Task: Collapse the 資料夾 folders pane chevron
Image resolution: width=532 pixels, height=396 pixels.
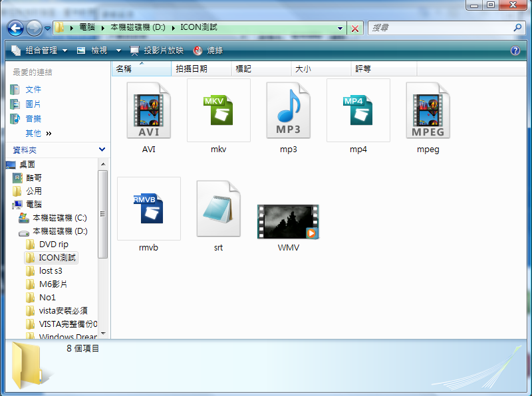Action: point(102,150)
